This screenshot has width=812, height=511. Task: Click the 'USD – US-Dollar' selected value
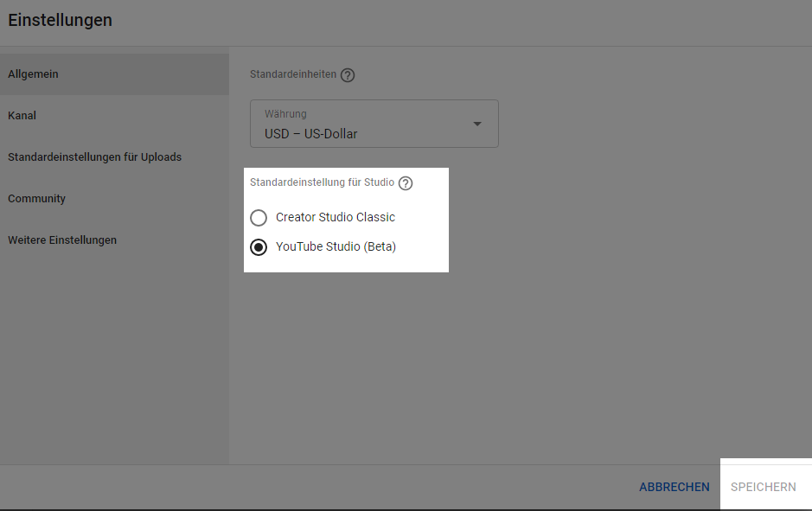(x=310, y=134)
